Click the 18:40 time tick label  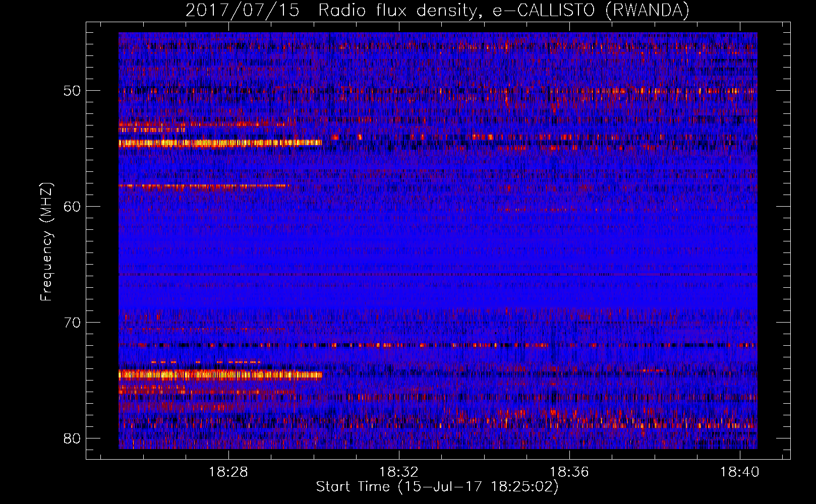click(740, 472)
